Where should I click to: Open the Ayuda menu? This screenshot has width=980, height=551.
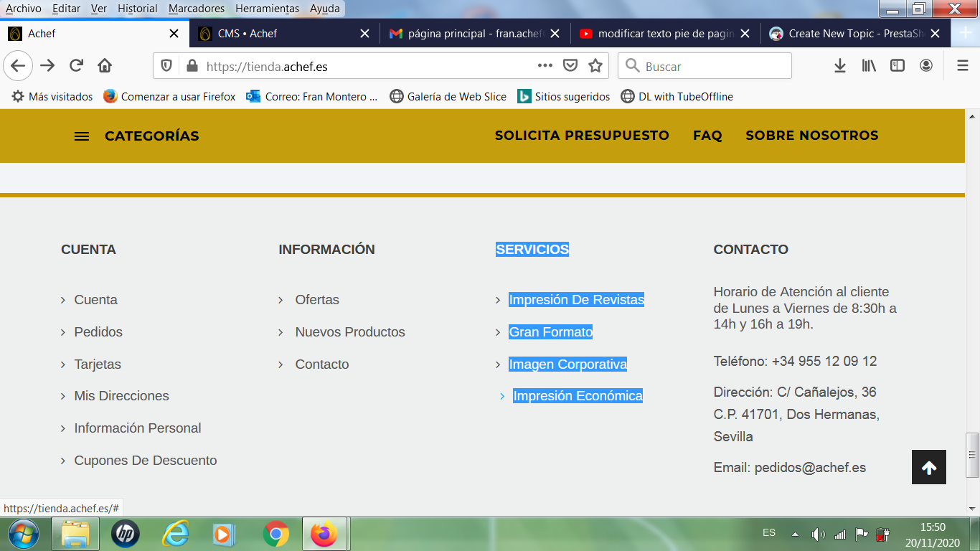pyautogui.click(x=325, y=9)
